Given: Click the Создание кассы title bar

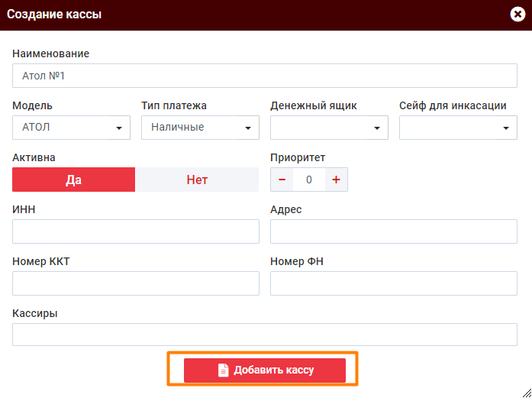Looking at the screenshot, I should pos(229,14).
